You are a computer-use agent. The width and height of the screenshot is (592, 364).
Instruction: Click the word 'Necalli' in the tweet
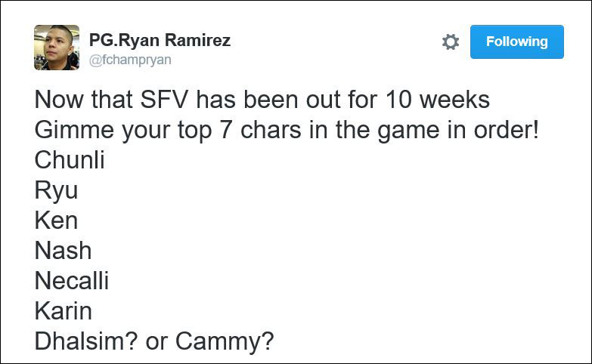[72, 281]
